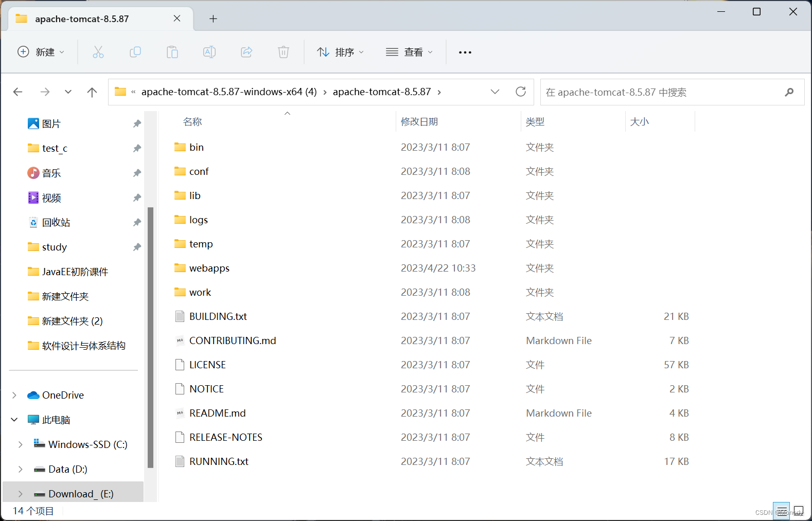The width and height of the screenshot is (812, 521).
Task: Click the Videos icon in sidebar
Action: point(33,197)
